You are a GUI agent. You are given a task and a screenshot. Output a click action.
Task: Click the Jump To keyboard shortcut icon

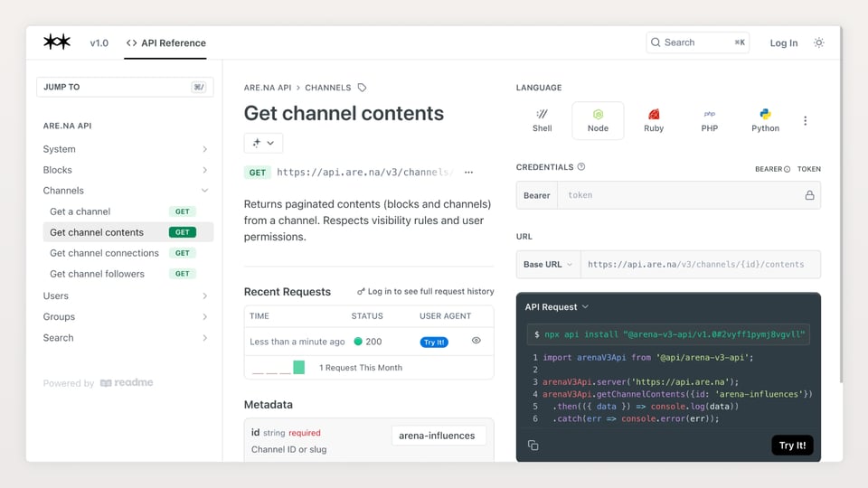click(198, 87)
